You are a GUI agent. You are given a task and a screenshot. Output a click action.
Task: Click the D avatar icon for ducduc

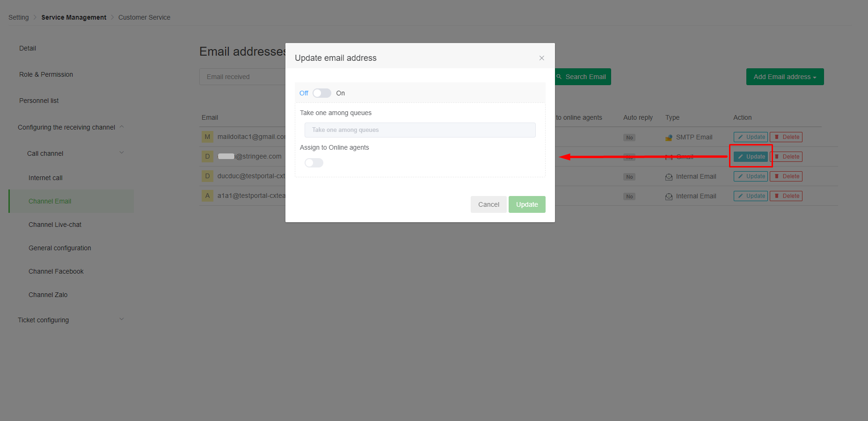click(207, 176)
